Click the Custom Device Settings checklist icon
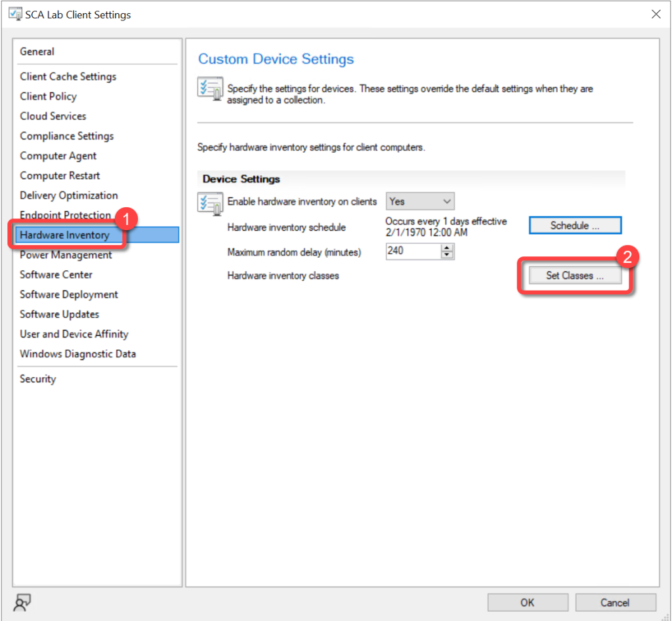Viewport: 672px width, 621px height. click(210, 89)
